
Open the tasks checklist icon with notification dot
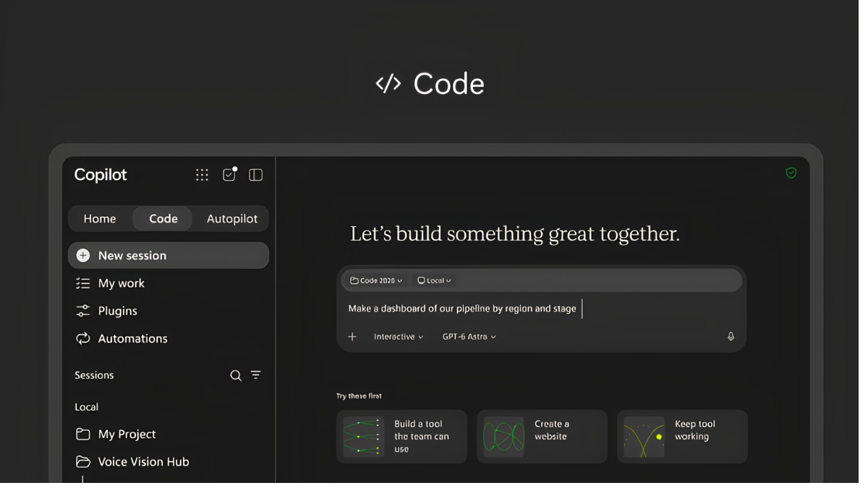pos(229,174)
